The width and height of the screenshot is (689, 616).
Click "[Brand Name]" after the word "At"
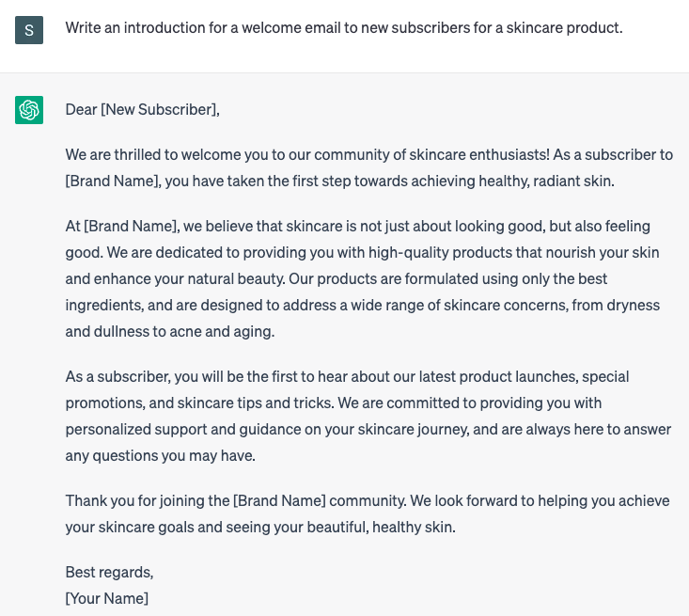131,227
